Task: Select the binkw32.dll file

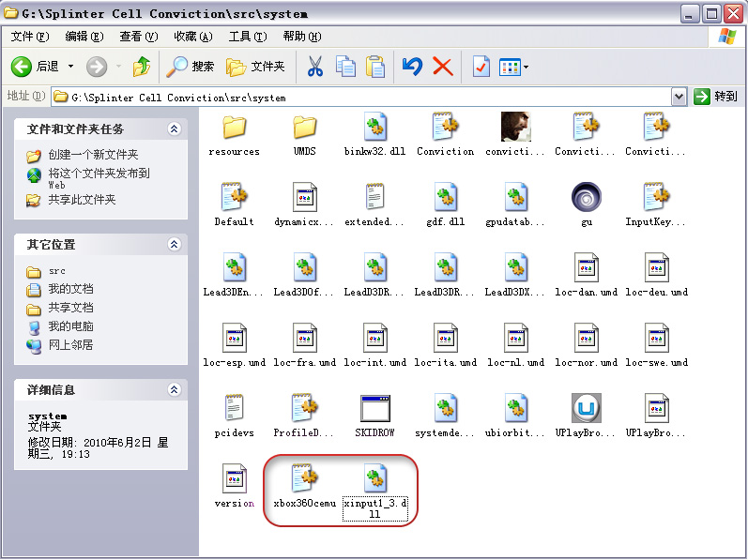Action: pyautogui.click(x=374, y=127)
